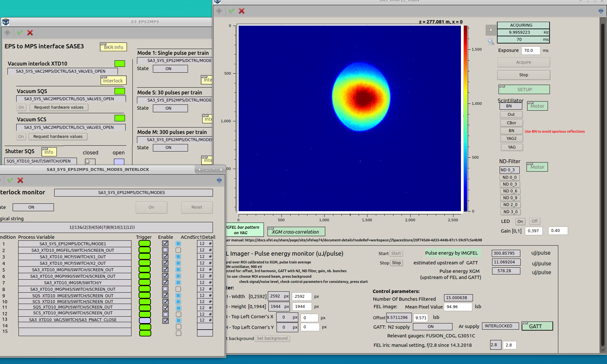Select the ND 2_0 filter option
The image size is (607, 364).
pyautogui.click(x=510, y=205)
